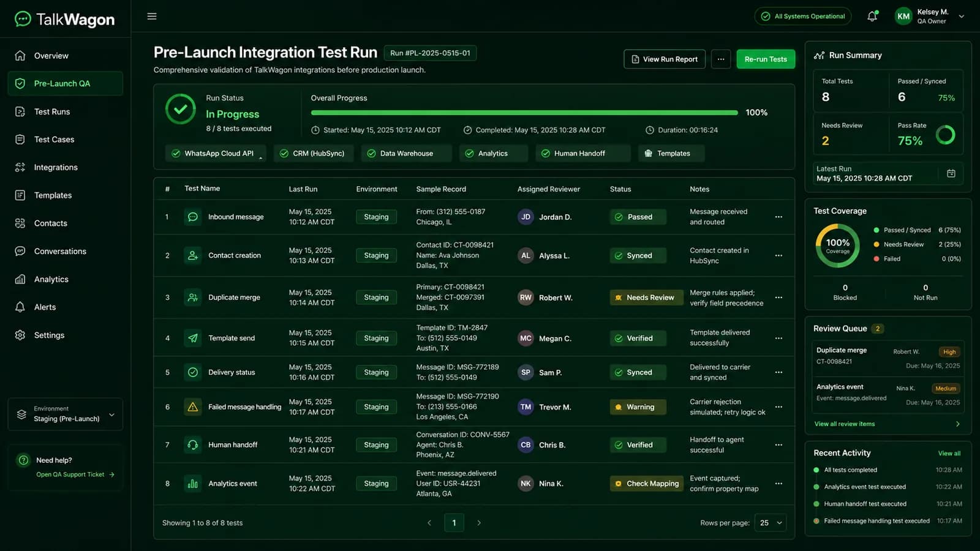Click the TalkWagon logo icon
The image size is (980, 551).
point(23,19)
